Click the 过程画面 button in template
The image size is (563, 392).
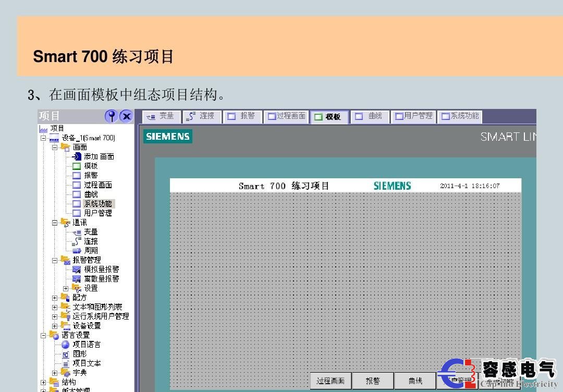331,381
